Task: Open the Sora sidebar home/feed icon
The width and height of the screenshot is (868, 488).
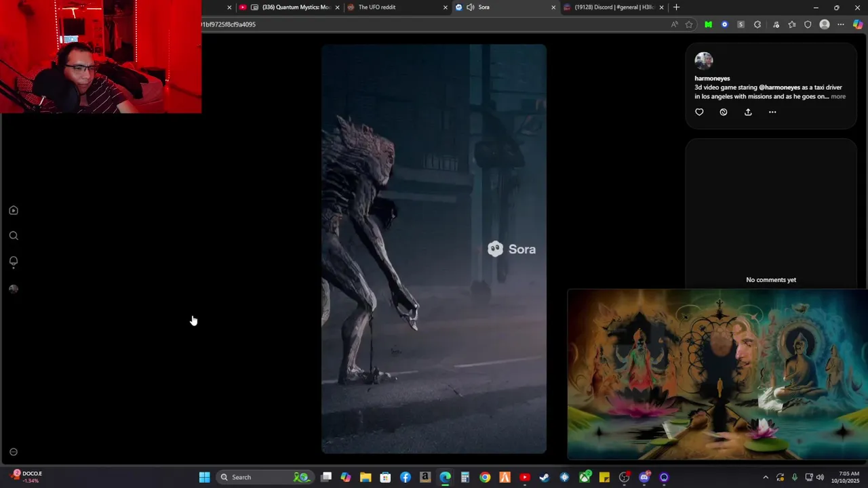Action: 14,210
